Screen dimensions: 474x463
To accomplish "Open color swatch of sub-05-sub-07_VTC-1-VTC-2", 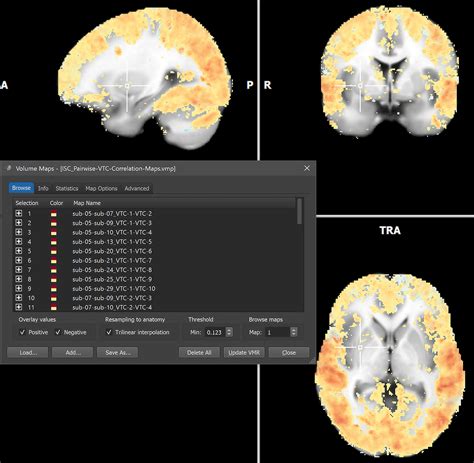I will click(x=53, y=214).
